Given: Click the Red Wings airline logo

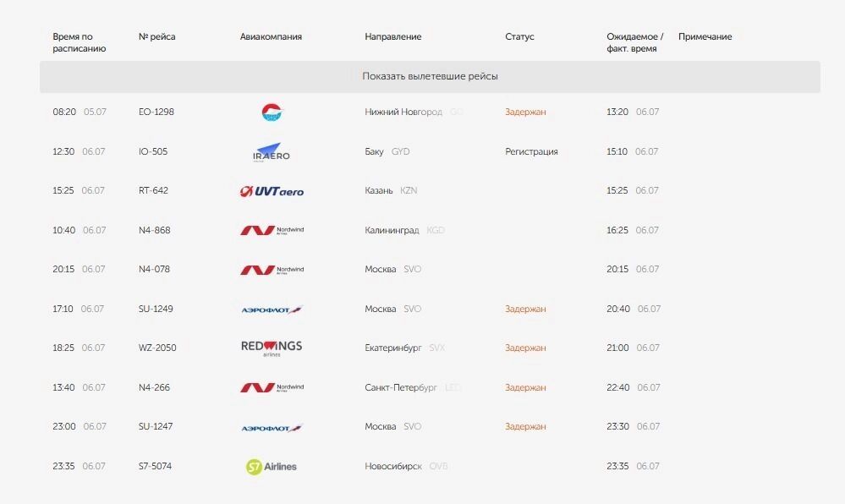Looking at the screenshot, I should [272, 348].
